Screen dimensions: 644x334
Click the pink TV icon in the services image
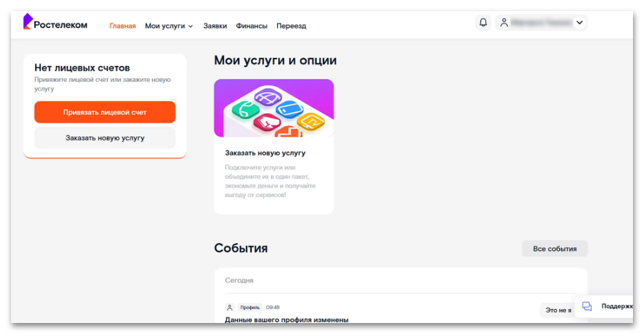pyautogui.click(x=267, y=122)
